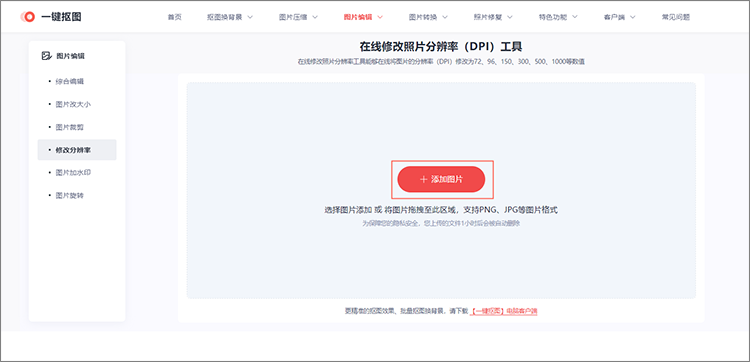Click the 一键抠图 logo icon
750x362 pixels.
28,17
